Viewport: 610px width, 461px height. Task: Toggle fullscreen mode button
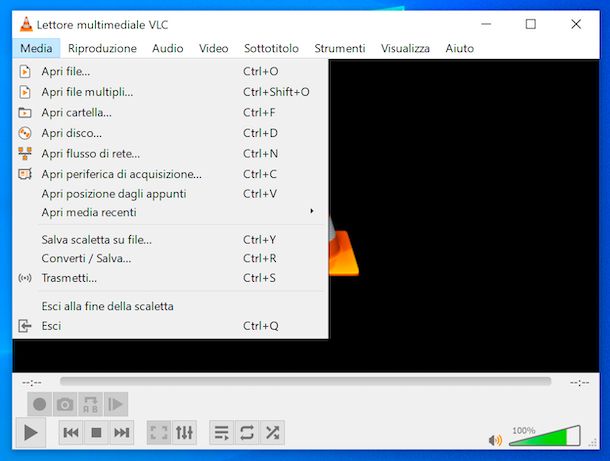click(159, 432)
